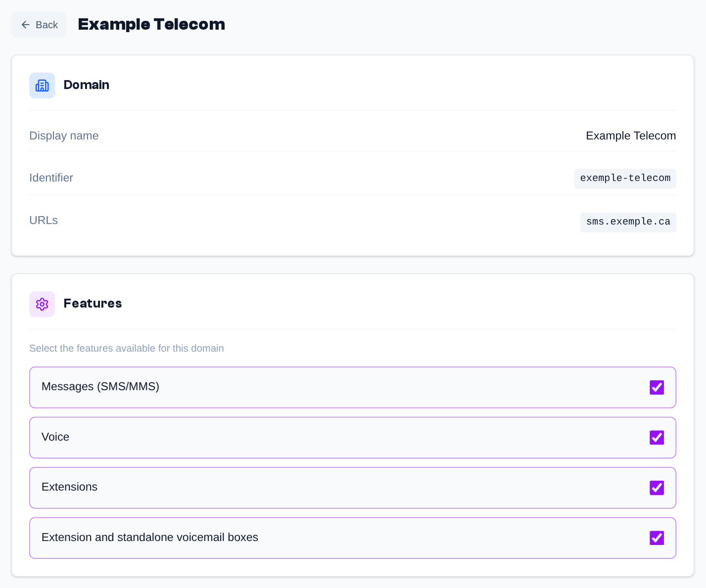
Task: Select the exemple-telecom identifier value
Action: 625,179
